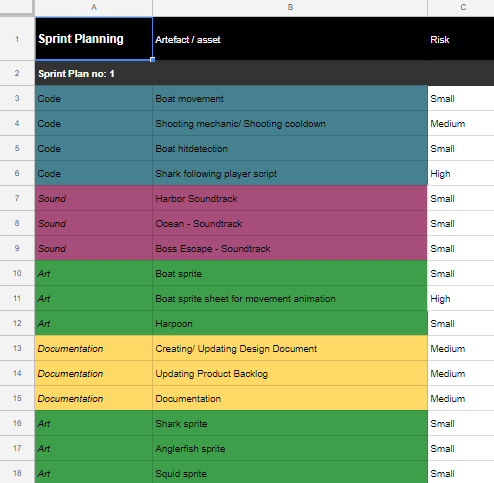
Task: Click 'Ocean - Soundtrack' cell
Action: tap(290, 223)
